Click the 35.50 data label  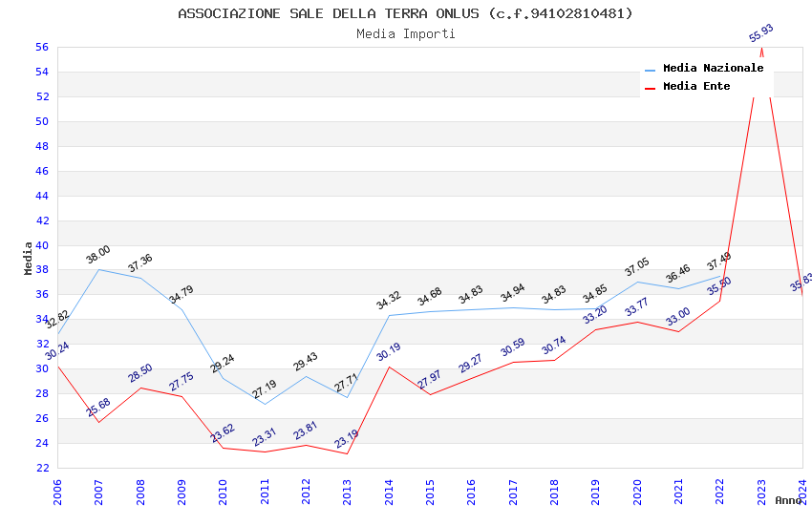[x=719, y=286]
